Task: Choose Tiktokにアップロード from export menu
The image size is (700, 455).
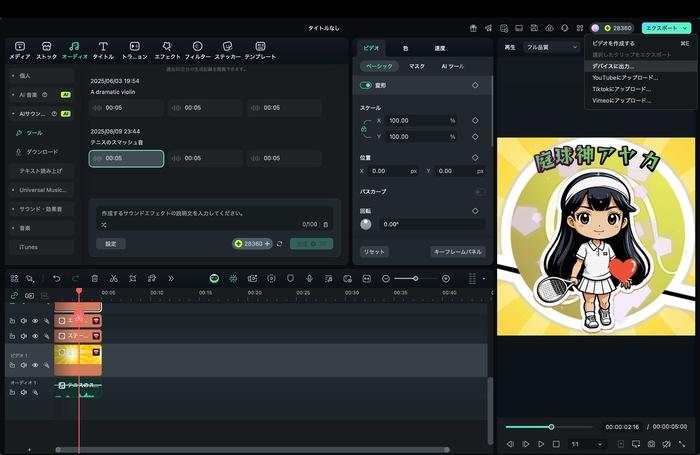Action: click(641, 89)
